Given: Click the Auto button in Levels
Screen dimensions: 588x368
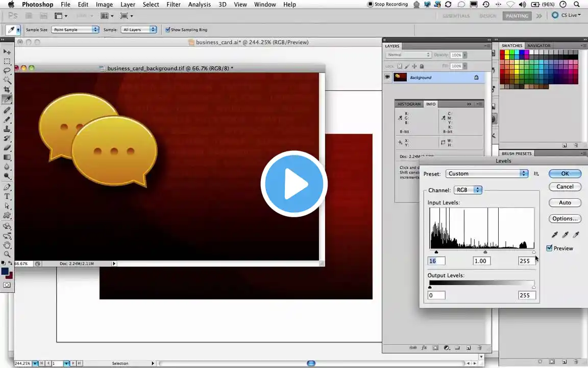Looking at the screenshot, I should coord(565,202).
